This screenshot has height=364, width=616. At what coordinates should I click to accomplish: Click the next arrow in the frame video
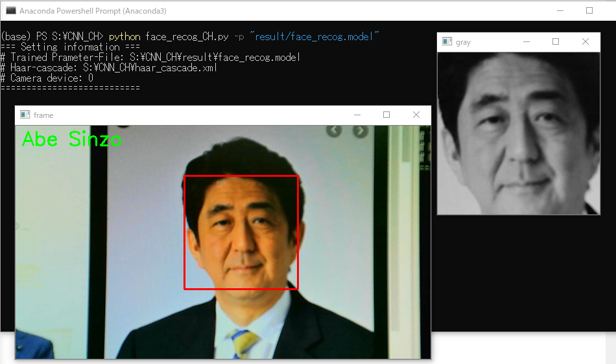[361, 130]
